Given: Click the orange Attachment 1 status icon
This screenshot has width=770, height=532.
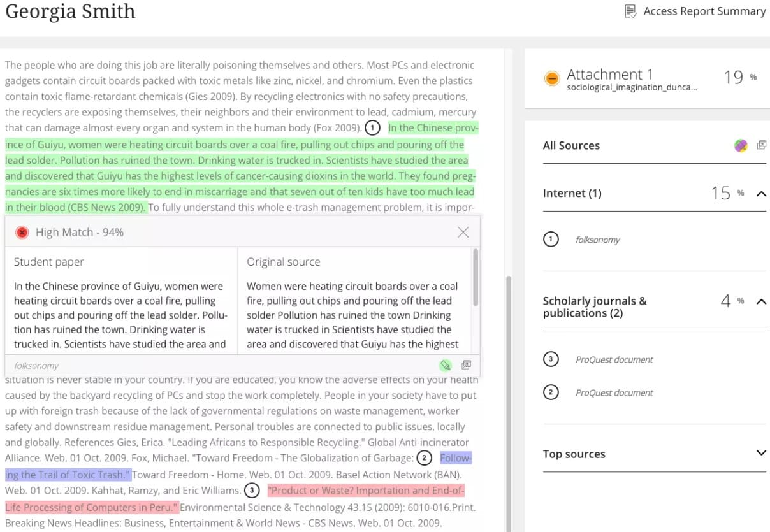Looking at the screenshot, I should click(x=552, y=78).
